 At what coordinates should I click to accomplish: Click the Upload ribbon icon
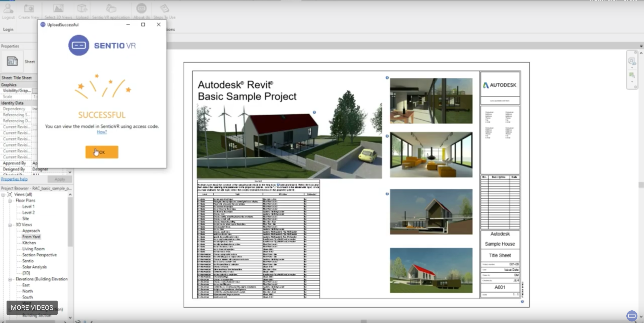click(82, 9)
